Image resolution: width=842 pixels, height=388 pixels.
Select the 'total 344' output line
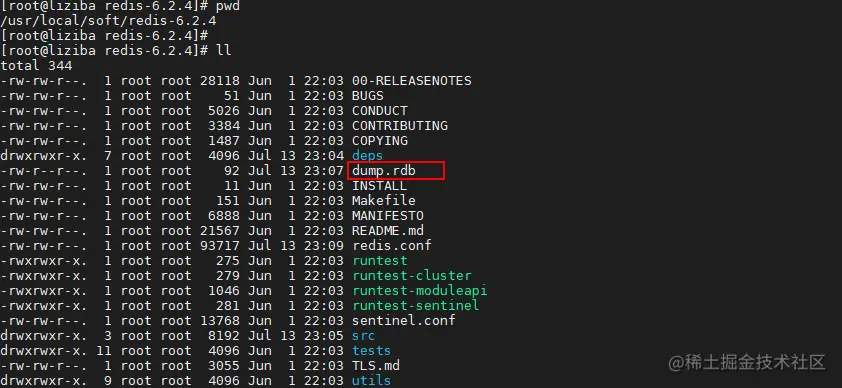pos(36,66)
